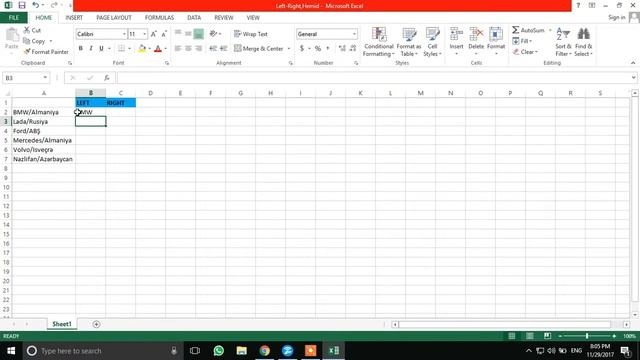This screenshot has height=360, width=640.
Task: Click the Delete cells icon
Action: coord(476,34)
